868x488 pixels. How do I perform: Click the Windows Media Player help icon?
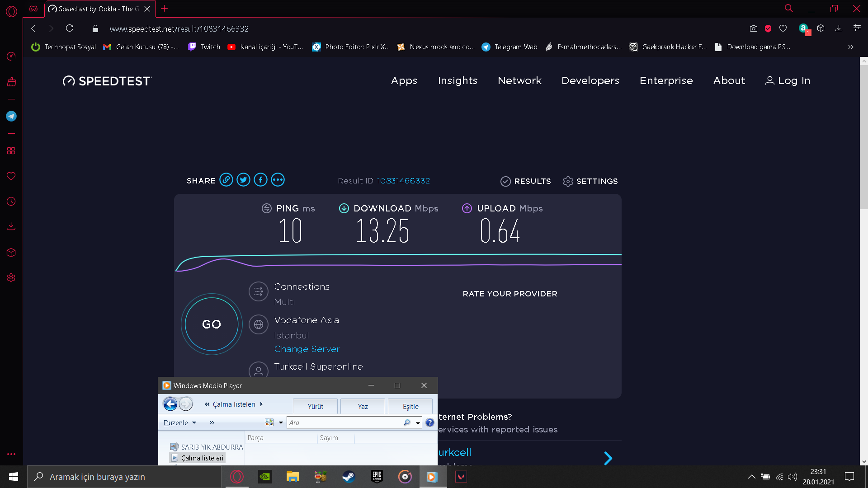[x=430, y=422]
